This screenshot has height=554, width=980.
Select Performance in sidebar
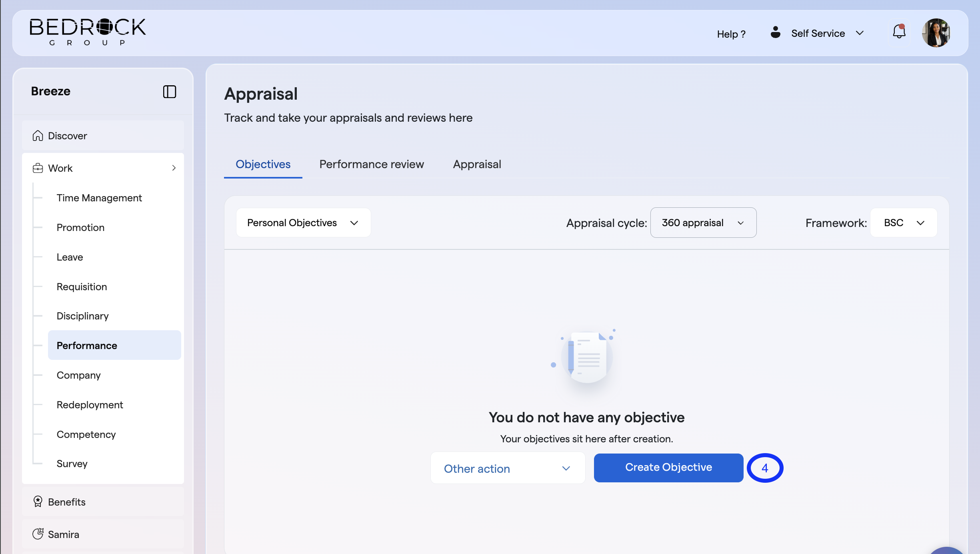(x=114, y=345)
